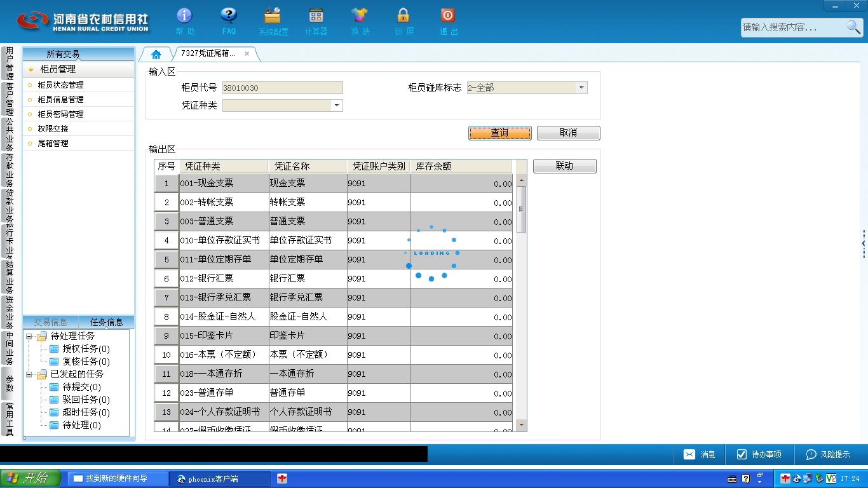Click the table vertical scrollbar thumb

(x=522, y=209)
